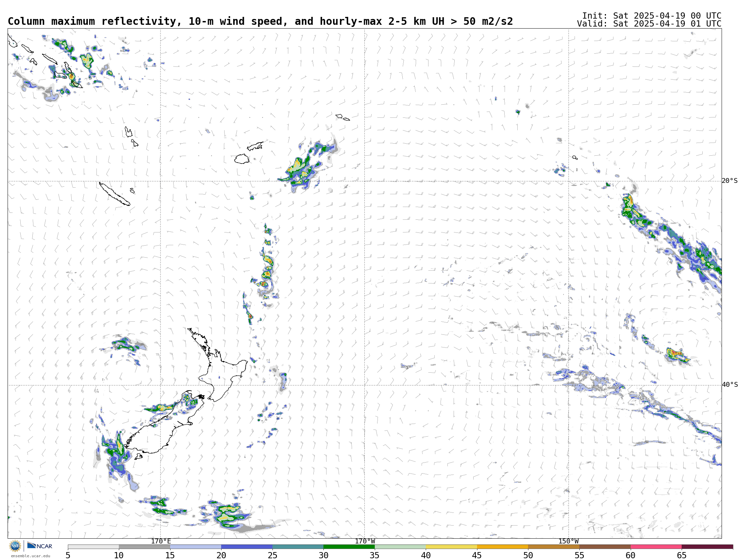
Task: Click the colorbar tick label '5'
Action: pos(68,555)
